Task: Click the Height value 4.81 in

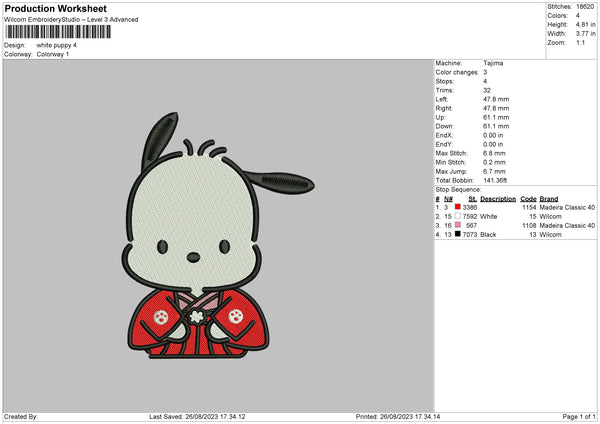Action: [585, 24]
